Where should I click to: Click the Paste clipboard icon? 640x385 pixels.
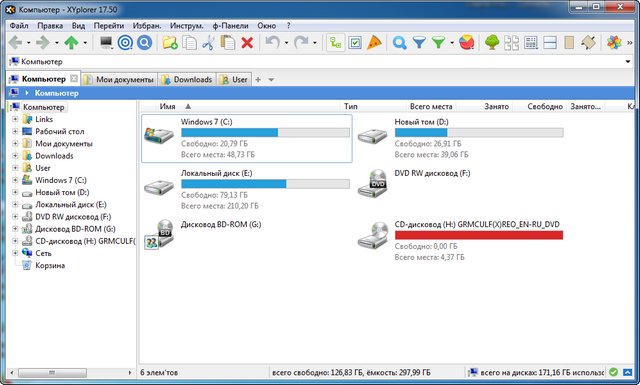227,42
